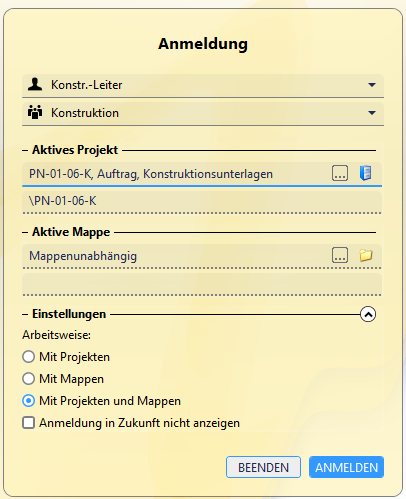Click the ANMELDEN button
This screenshot has width=406, height=499.
pos(346,467)
